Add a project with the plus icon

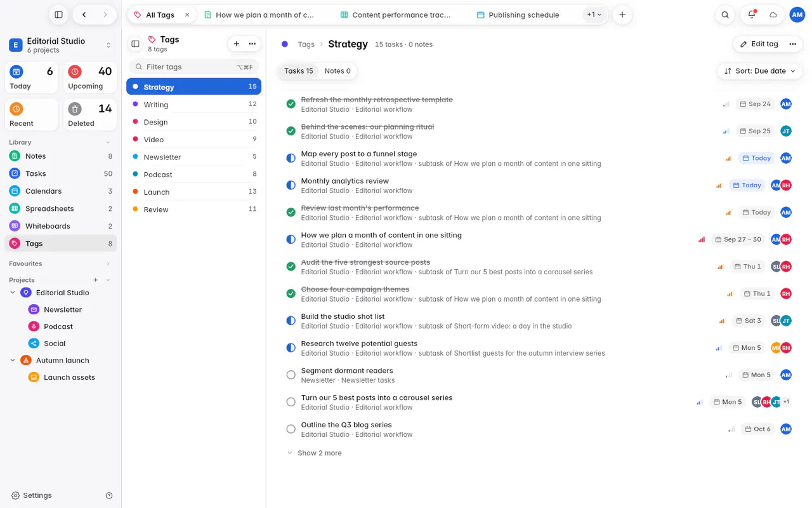(x=96, y=280)
